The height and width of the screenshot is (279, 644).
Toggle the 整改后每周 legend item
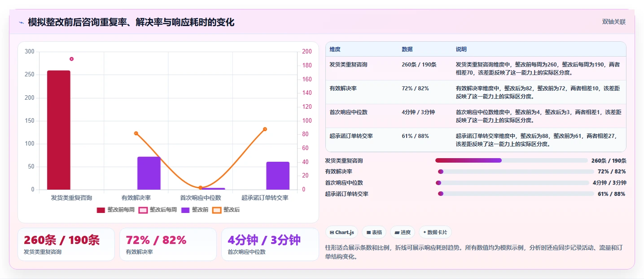click(158, 210)
